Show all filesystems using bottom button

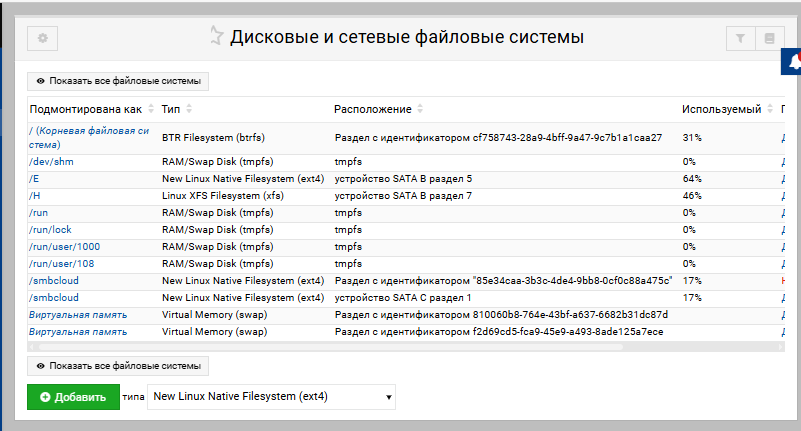118,365
